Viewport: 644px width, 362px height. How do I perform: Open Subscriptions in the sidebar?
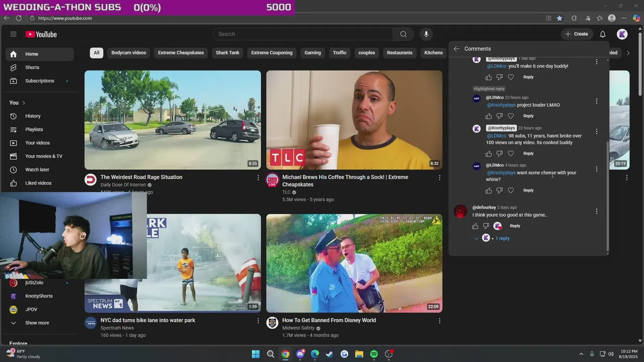click(x=40, y=81)
